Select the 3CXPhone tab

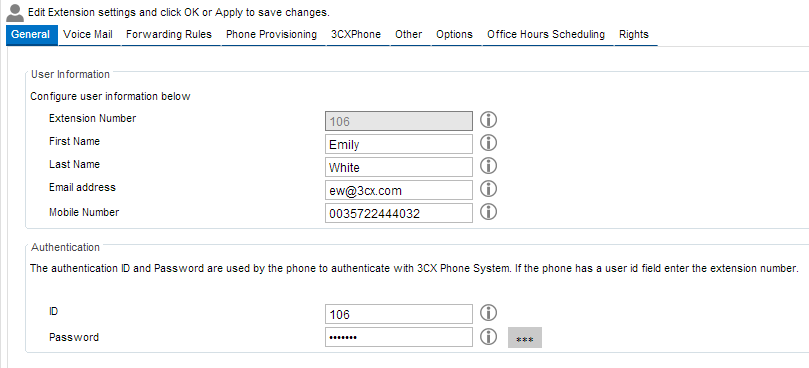tap(356, 35)
